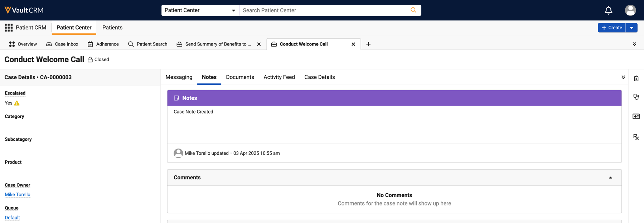Open the notifications bell
Viewport: 644px width, 223px height.
click(608, 10)
